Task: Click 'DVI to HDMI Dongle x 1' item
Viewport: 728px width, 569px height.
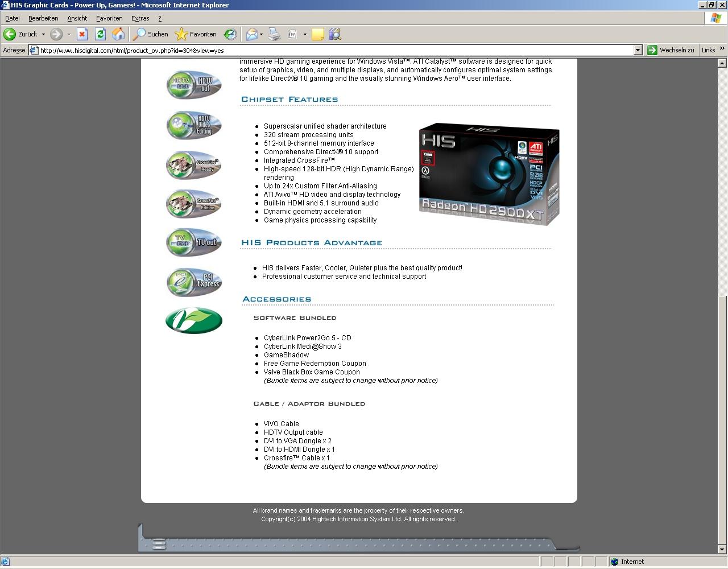Action: [x=299, y=450]
